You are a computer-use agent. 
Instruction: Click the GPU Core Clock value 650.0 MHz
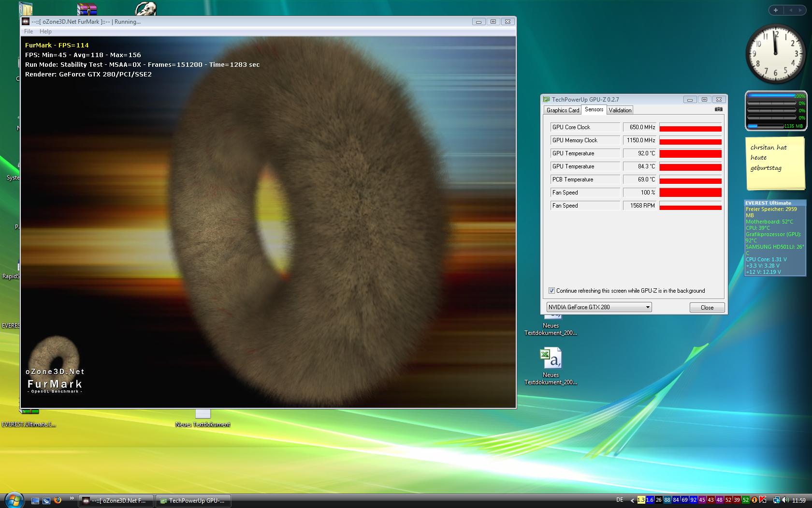(640, 127)
